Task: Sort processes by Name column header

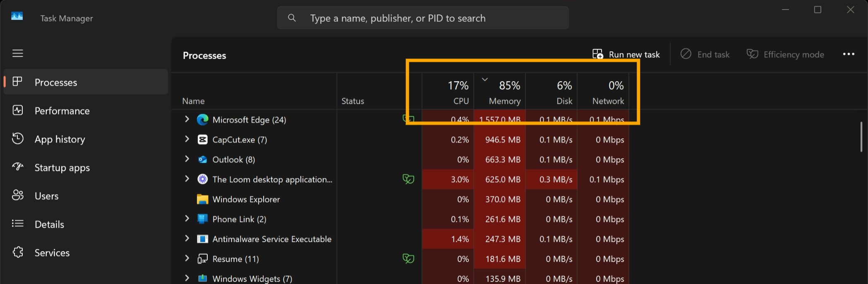Action: pyautogui.click(x=254, y=91)
